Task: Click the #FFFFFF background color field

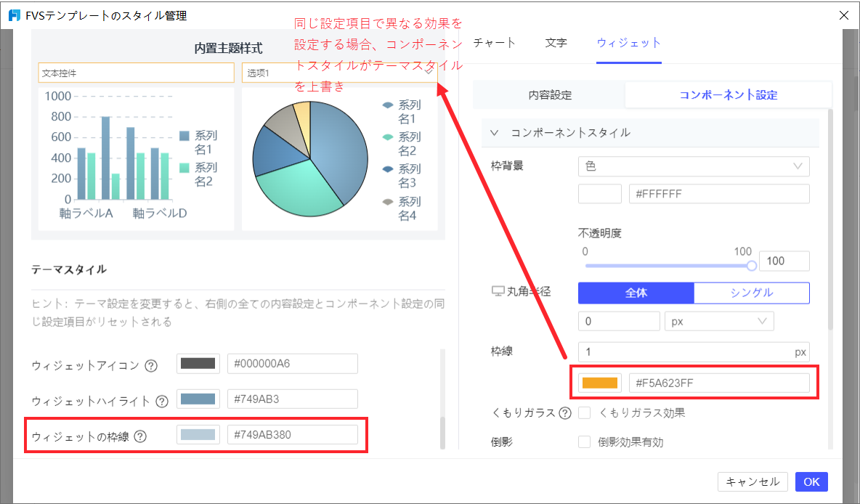Action: pos(719,194)
